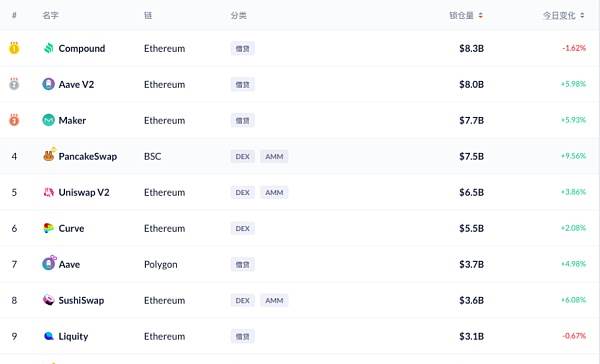This screenshot has height=364, width=600.
Task: Click the Polygon Aave logo icon
Action: coord(49,263)
